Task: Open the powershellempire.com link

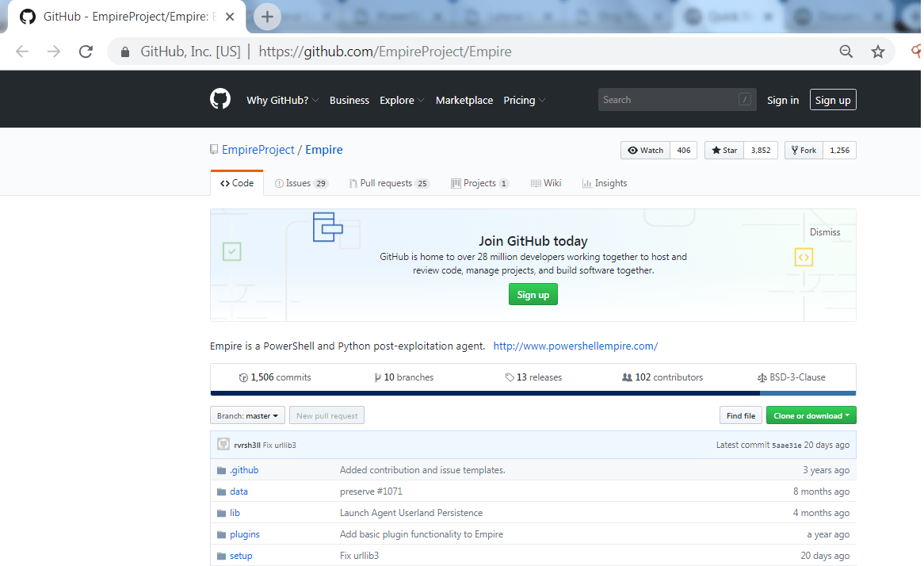Action: click(575, 346)
